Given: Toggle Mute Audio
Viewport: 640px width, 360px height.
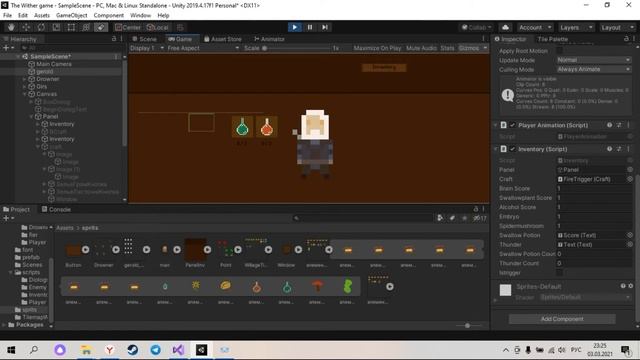Looking at the screenshot, I should click(421, 48).
